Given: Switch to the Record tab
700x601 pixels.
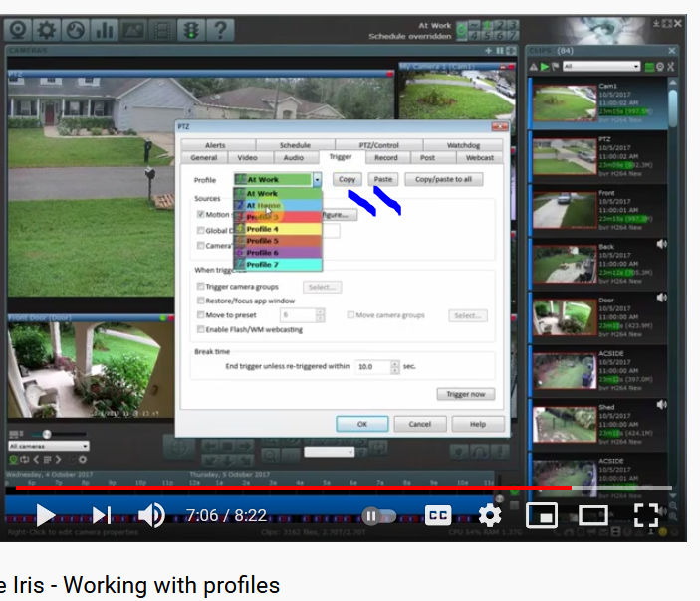Looking at the screenshot, I should click(x=386, y=157).
